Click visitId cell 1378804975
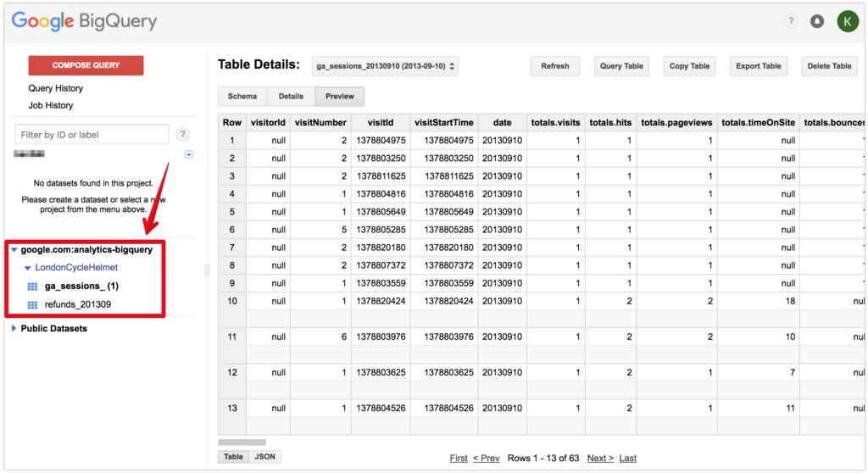Screen dimensions: 868x473 point(381,141)
